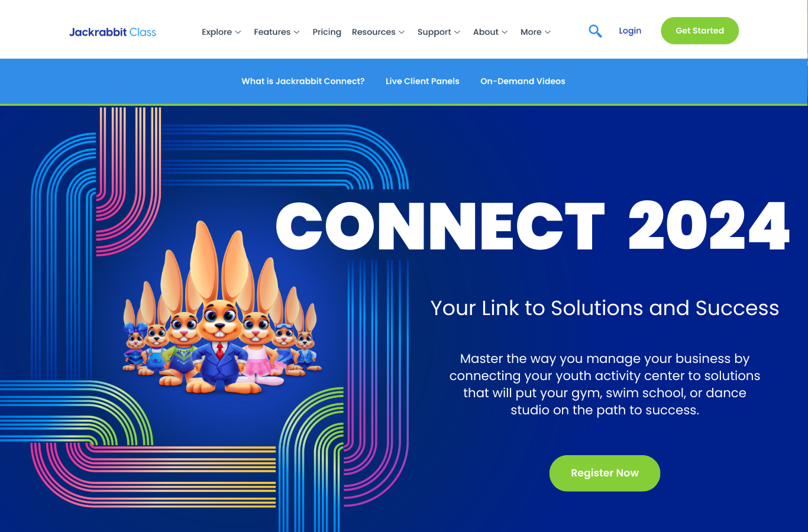Click the search magnifier icon

(595, 31)
